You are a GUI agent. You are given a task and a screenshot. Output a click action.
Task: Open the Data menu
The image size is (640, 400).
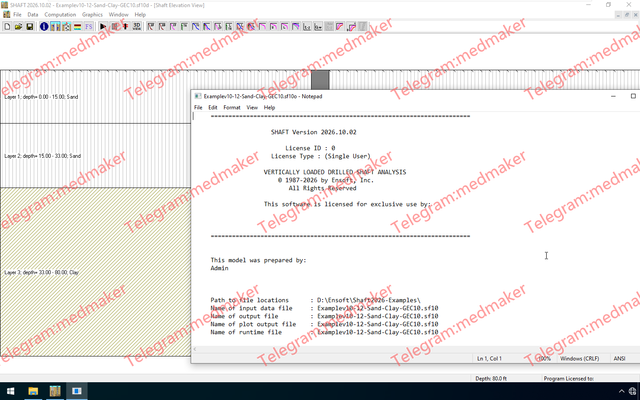[33, 15]
